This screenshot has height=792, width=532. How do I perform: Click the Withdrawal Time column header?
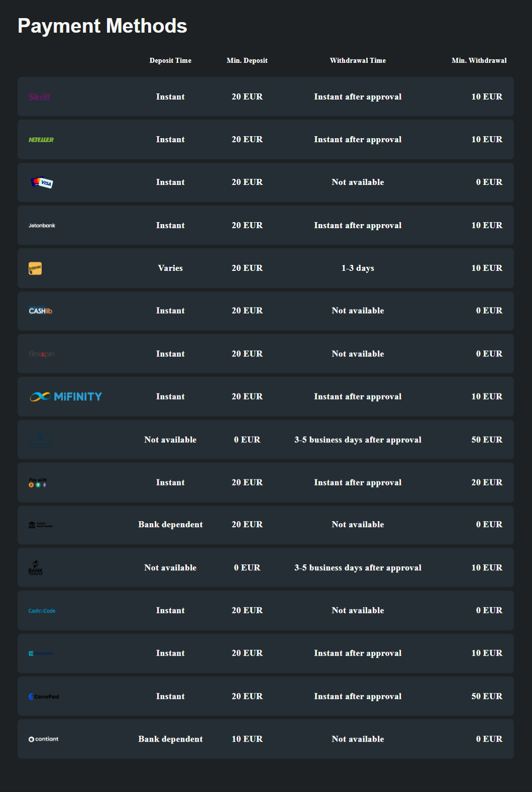click(358, 61)
